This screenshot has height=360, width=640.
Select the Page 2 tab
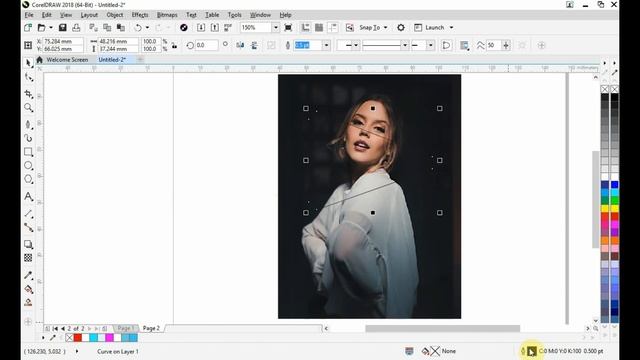(151, 328)
